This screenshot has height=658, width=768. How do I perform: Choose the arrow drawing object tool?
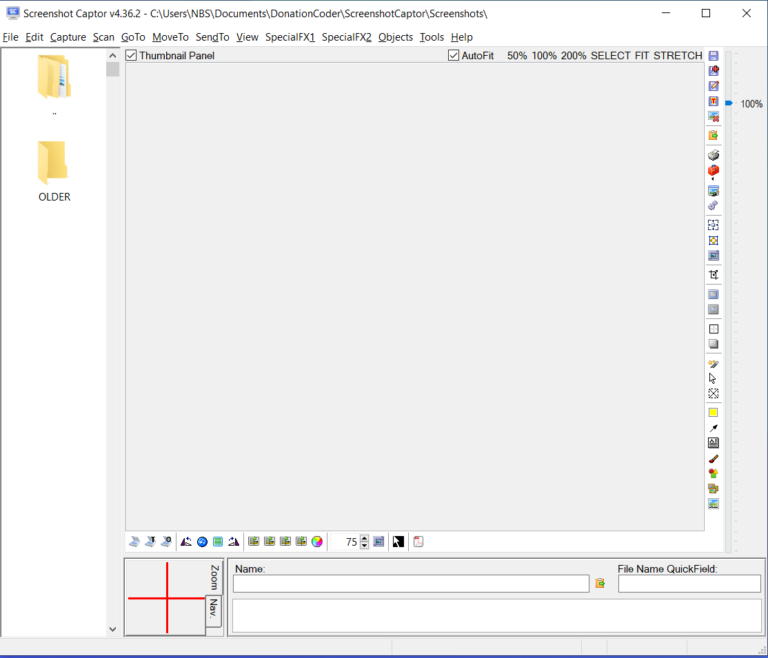(x=713, y=428)
